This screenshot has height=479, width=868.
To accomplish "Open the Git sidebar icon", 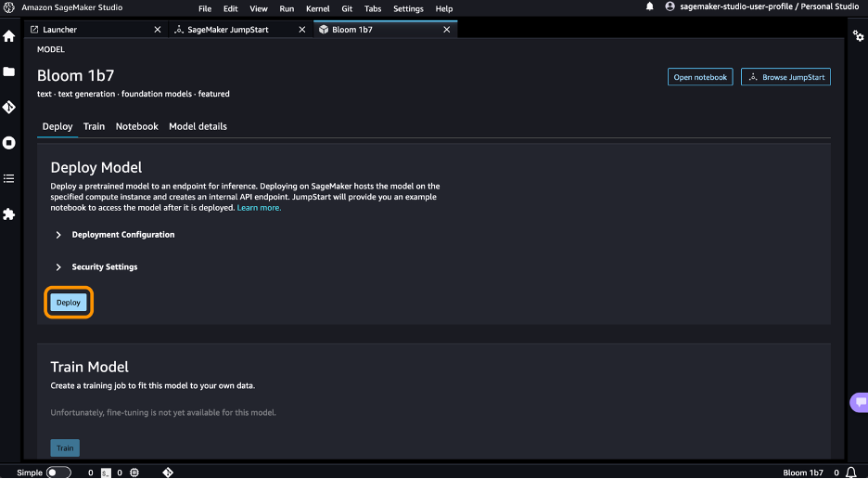I will point(9,107).
